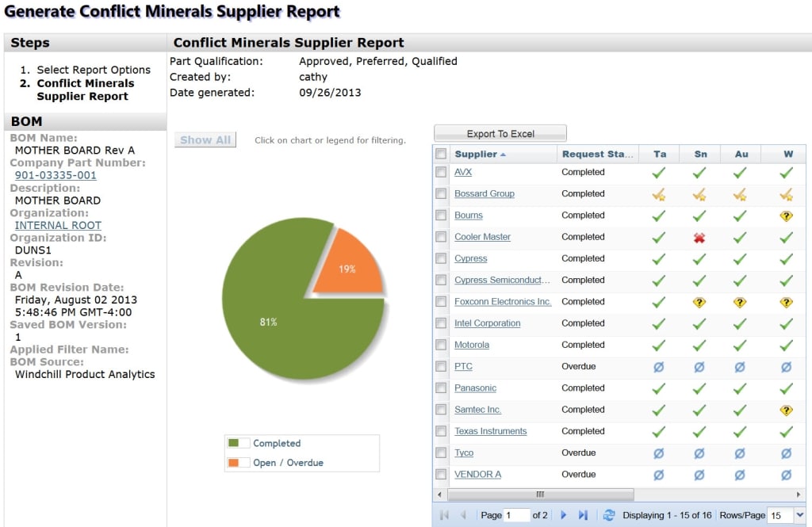
Task: Click the Ta no-data icon for PTC
Action: coord(659,367)
